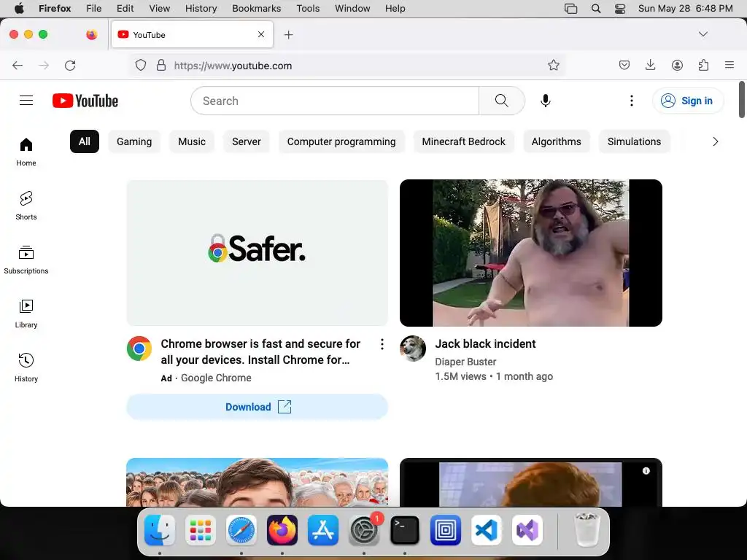Open tracking protection shield icon
The height and width of the screenshot is (560, 747).
(141, 65)
